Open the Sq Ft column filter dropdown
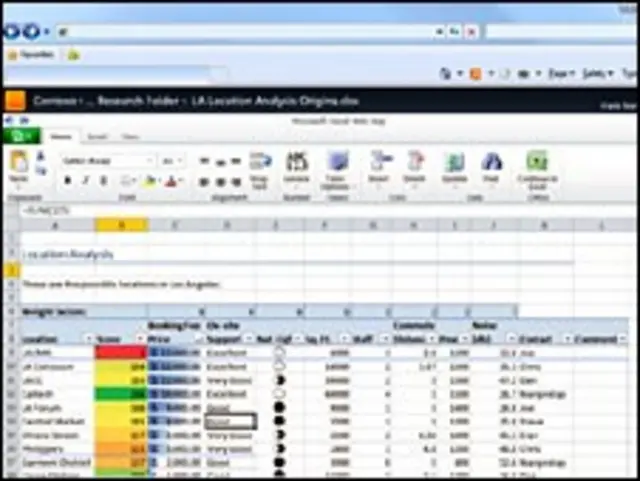This screenshot has width=640, height=481. 344,339
